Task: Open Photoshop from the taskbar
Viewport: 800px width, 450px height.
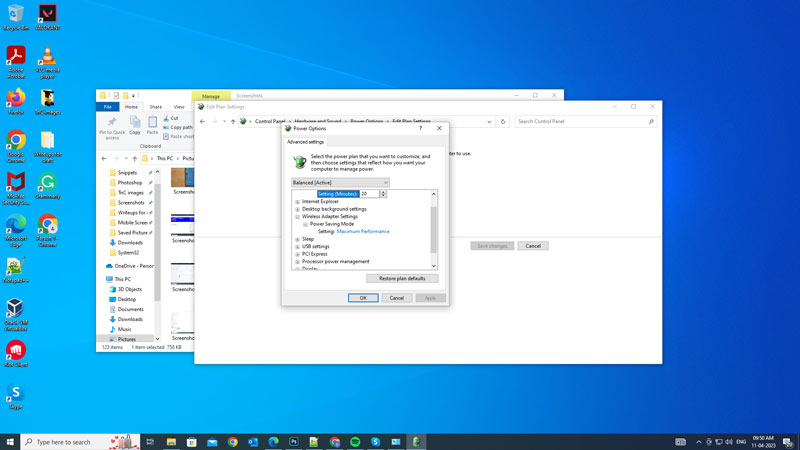Action: [294, 442]
